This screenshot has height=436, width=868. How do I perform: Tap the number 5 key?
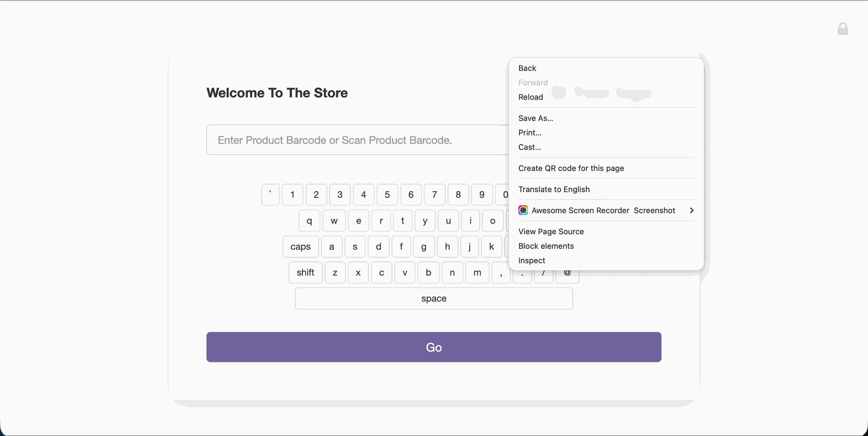387,195
